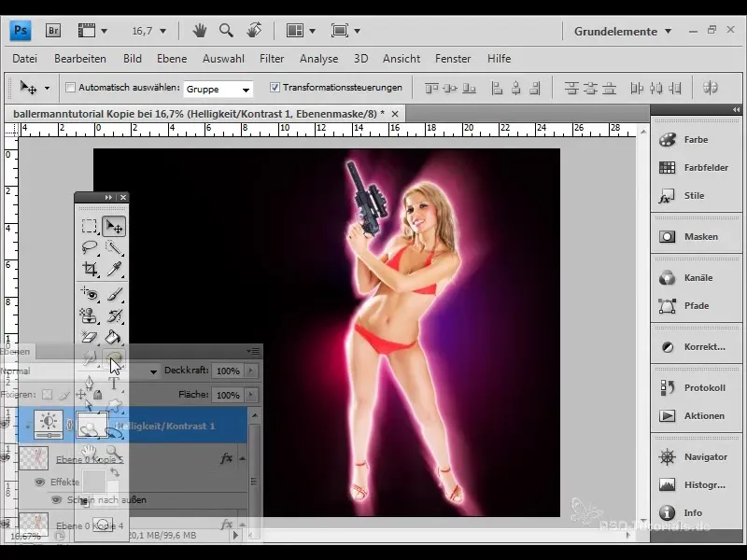Uncheck the Transformationssteuerungen checkbox
The height and width of the screenshot is (560, 747).
tap(275, 88)
